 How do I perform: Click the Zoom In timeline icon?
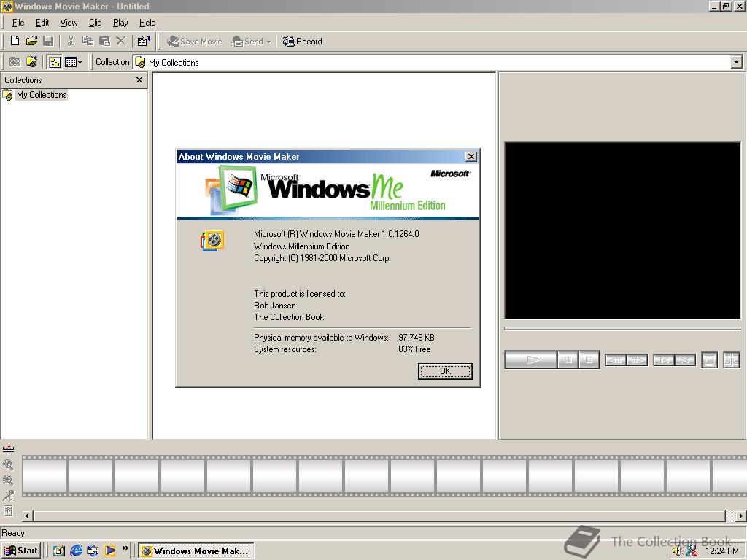click(8, 464)
